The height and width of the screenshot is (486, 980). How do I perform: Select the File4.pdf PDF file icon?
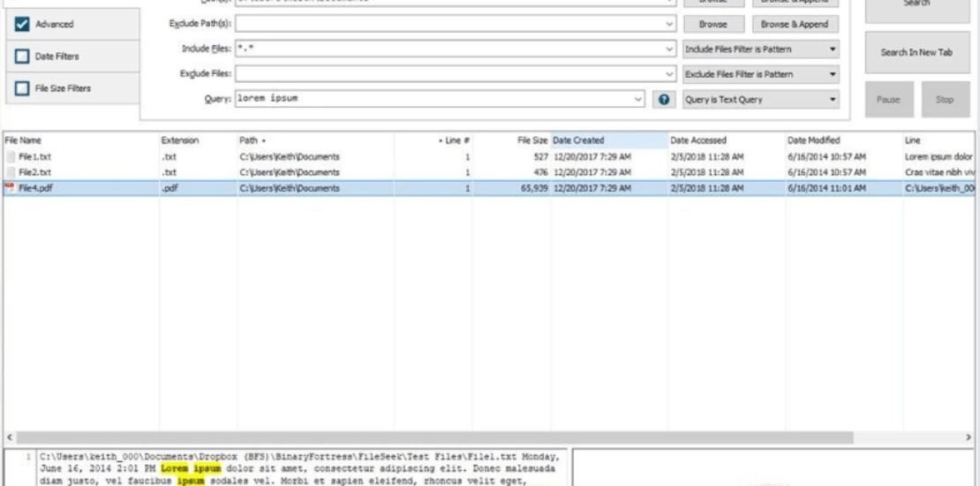point(10,187)
